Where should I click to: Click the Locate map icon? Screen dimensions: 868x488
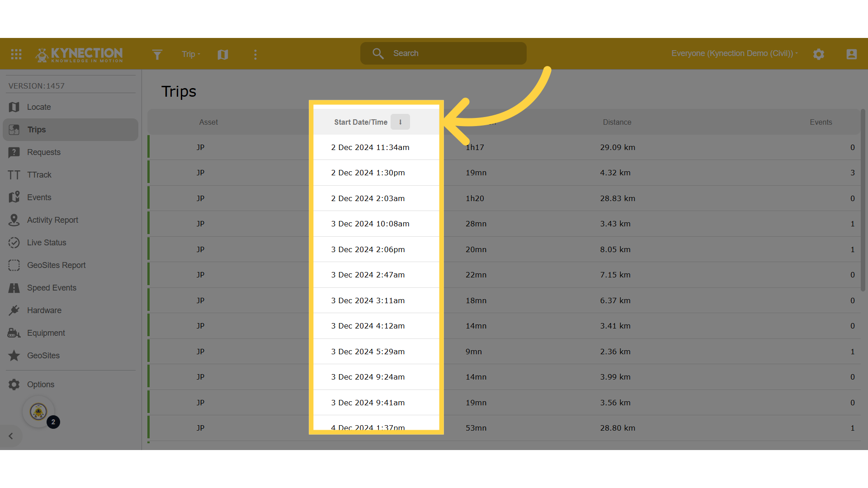14,107
